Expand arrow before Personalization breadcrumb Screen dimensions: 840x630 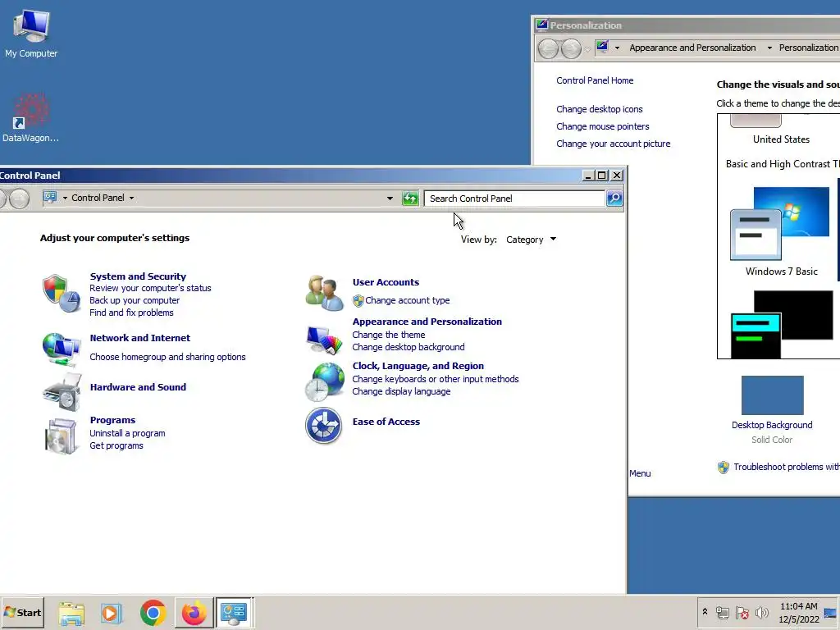[x=769, y=48]
